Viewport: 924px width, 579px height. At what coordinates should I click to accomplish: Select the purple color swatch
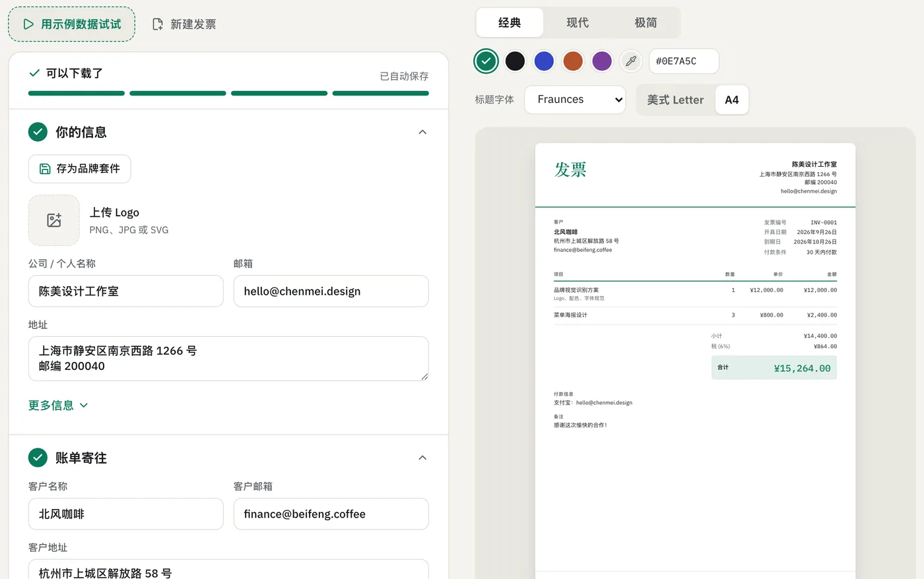(x=602, y=61)
